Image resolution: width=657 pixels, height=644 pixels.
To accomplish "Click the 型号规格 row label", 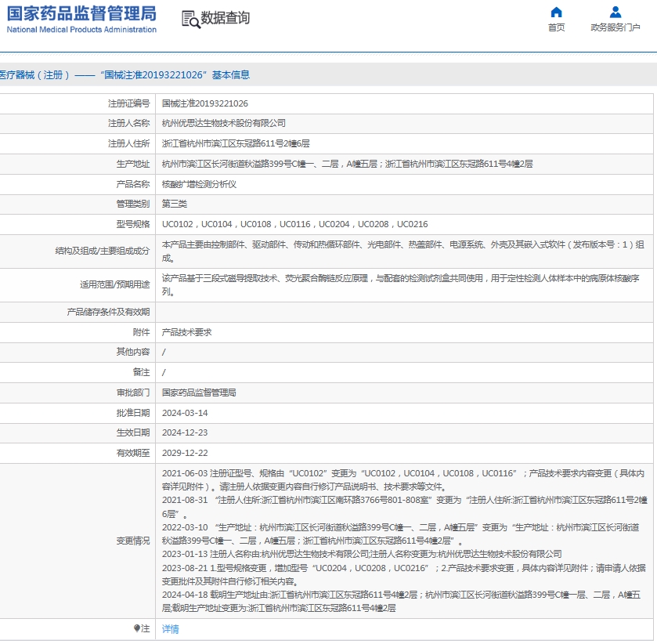I will click(x=133, y=224).
